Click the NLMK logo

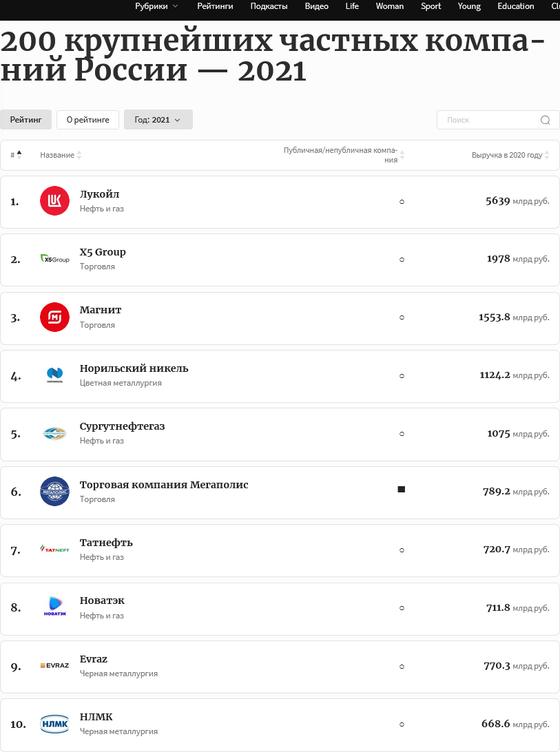[x=54, y=724]
